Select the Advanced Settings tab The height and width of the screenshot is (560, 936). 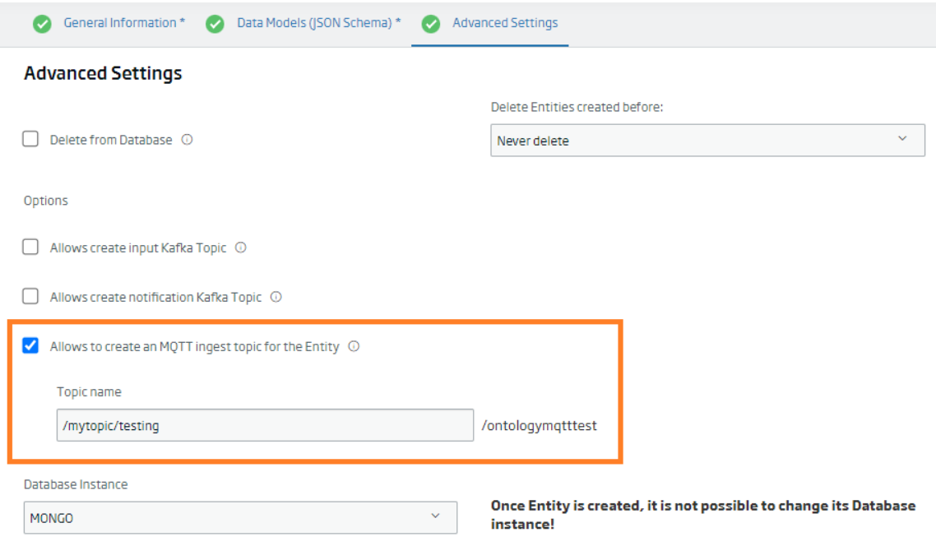pos(505,23)
